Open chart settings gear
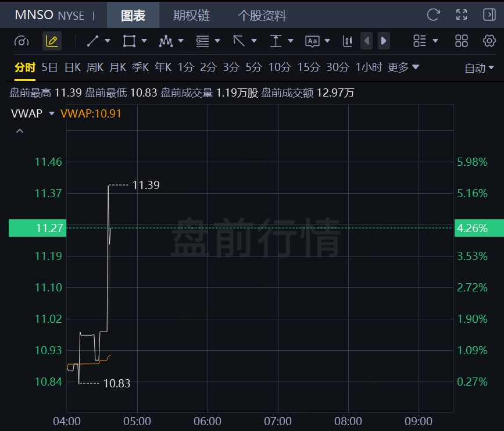This screenshot has width=504, height=431. [489, 41]
